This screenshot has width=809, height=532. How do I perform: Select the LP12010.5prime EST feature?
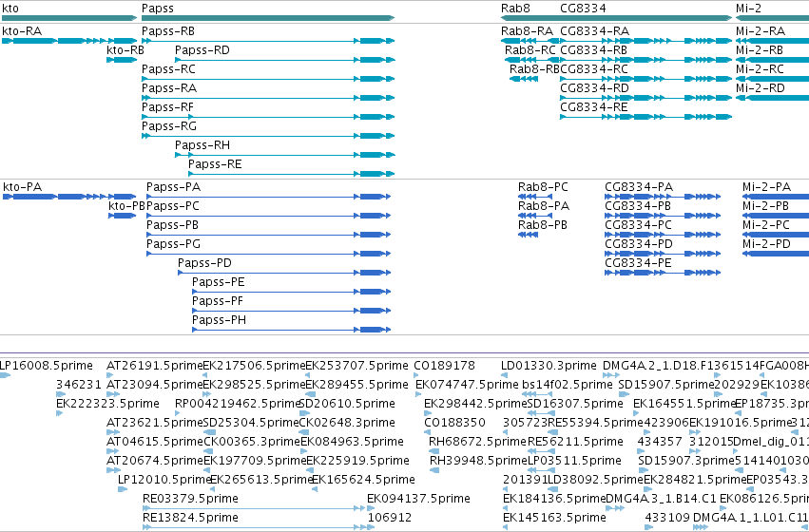123,489
